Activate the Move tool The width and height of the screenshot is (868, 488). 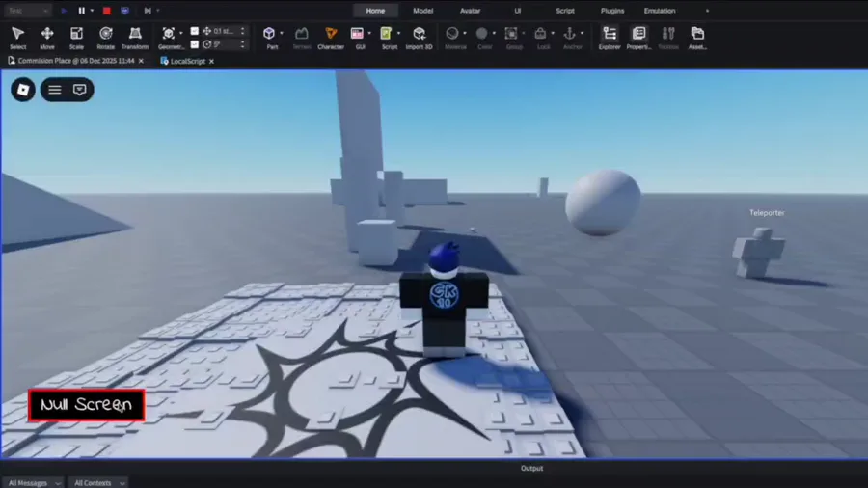(x=47, y=38)
